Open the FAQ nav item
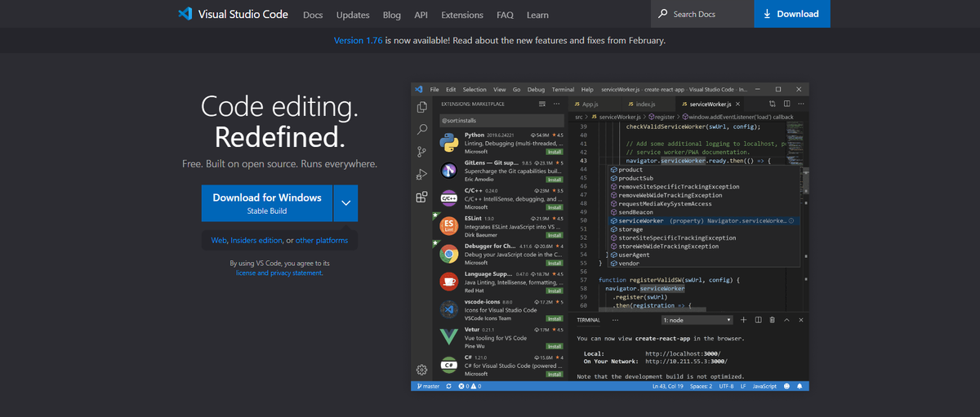The image size is (980, 417). 505,15
